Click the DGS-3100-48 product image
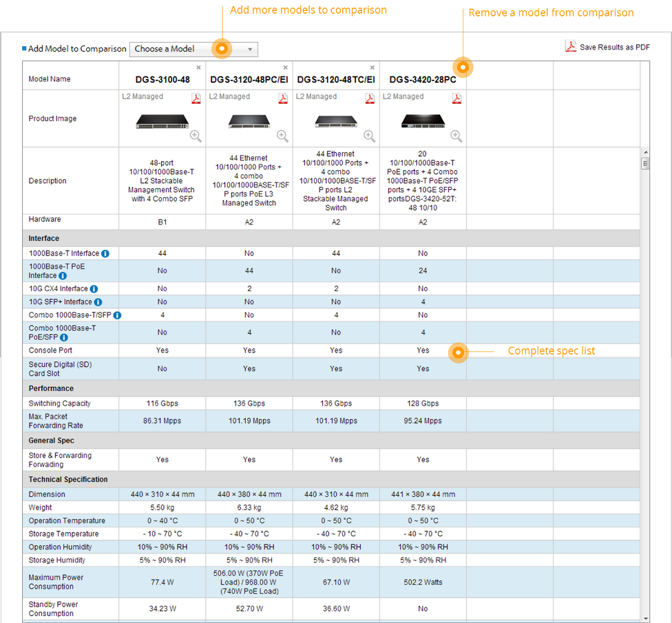Screen dimensions: 672x623 pyautogui.click(x=162, y=122)
